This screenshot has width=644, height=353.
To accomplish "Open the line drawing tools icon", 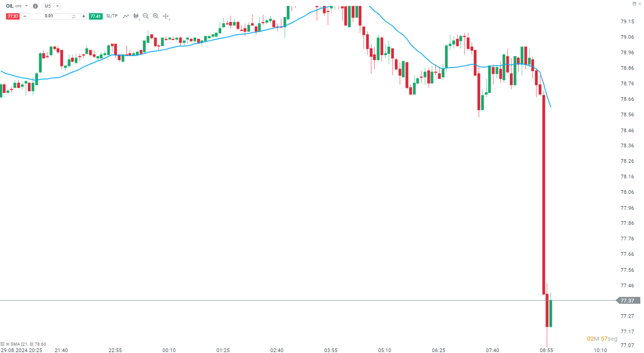I will coord(126,16).
